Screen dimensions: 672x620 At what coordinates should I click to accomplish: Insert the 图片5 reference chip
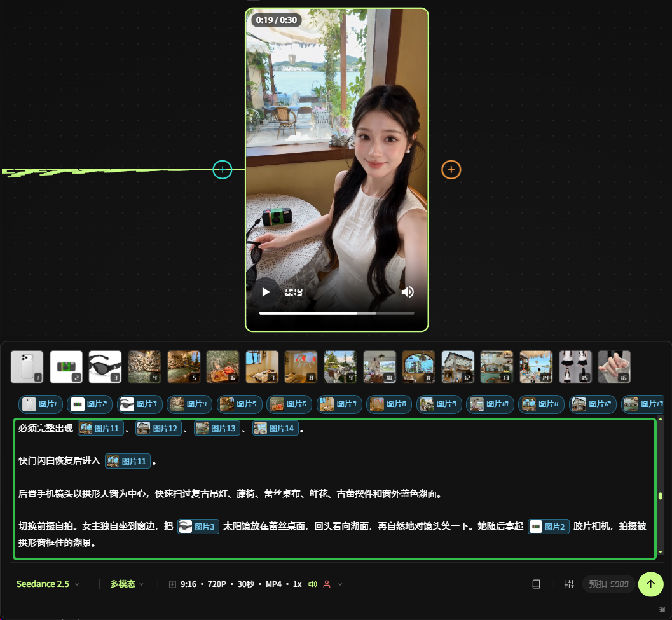tap(239, 404)
